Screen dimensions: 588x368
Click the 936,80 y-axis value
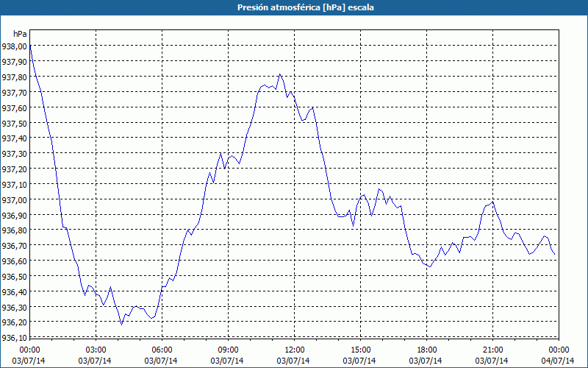pos(14,230)
